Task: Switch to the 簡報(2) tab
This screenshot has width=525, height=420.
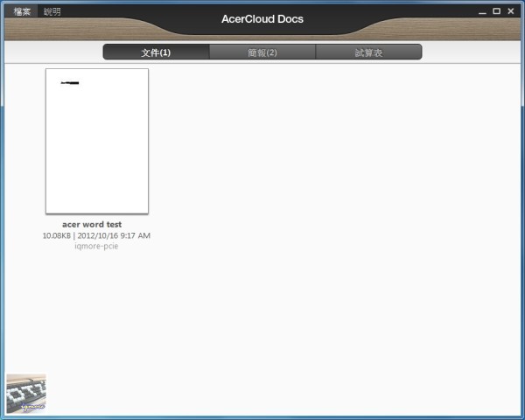Action: click(x=262, y=52)
